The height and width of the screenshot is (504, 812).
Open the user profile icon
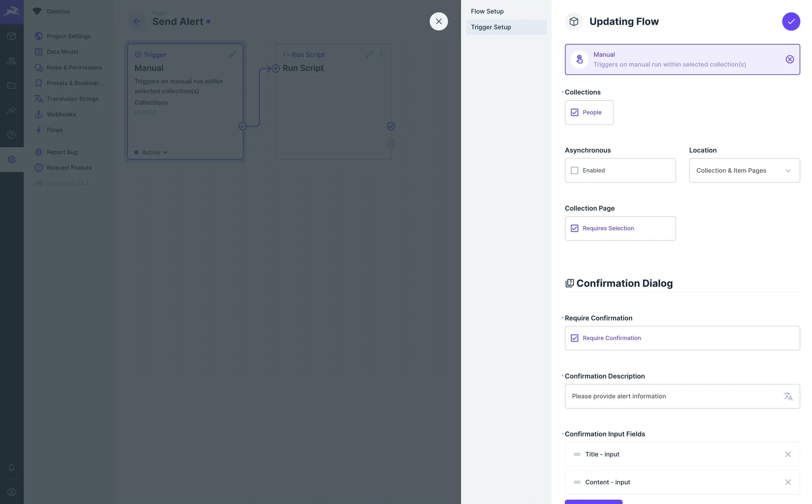pos(12,492)
